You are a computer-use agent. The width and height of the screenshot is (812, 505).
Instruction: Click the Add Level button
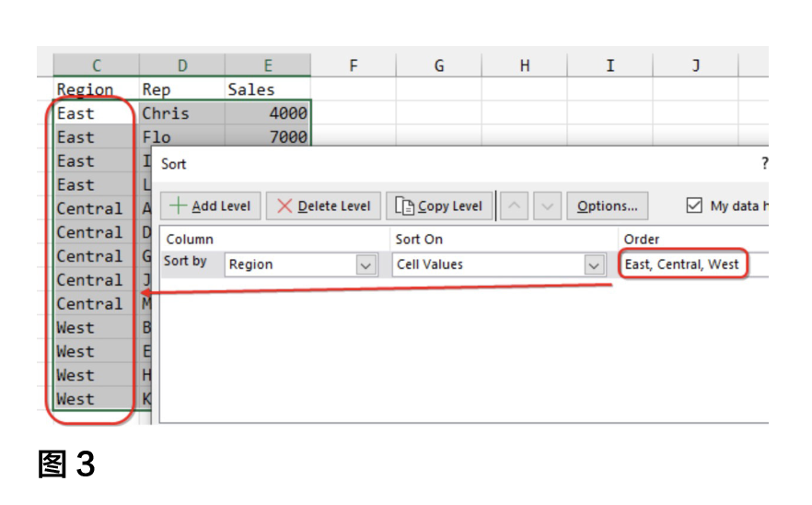pos(211,206)
